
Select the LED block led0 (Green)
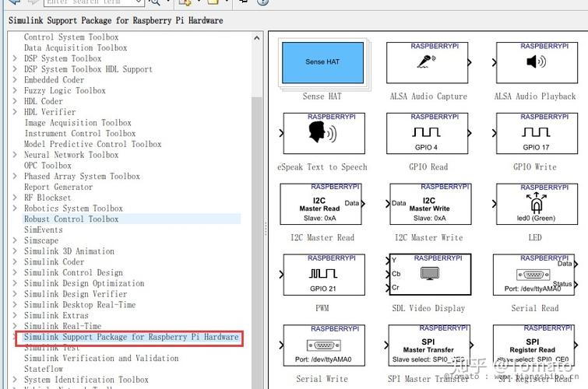(537, 204)
